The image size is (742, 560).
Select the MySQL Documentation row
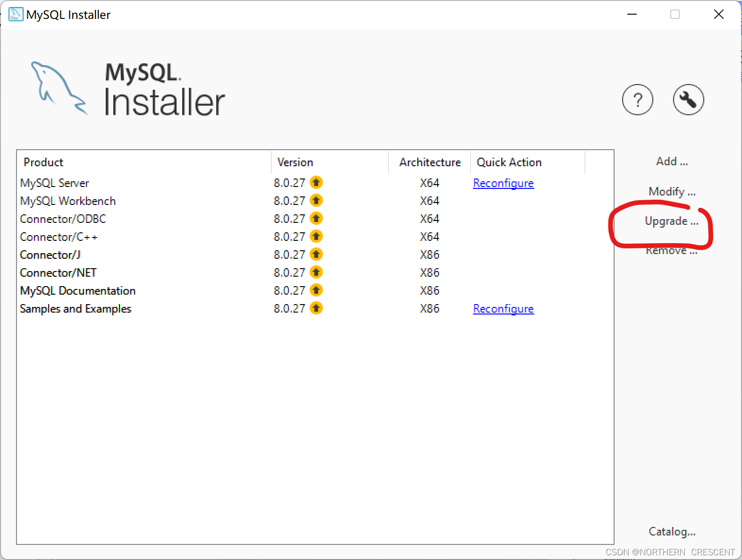pyautogui.click(x=315, y=290)
